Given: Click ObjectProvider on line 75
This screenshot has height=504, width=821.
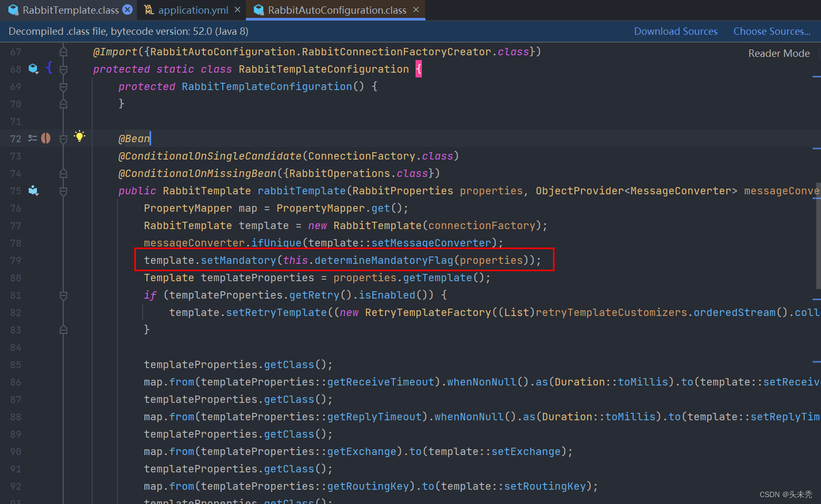Looking at the screenshot, I should (580, 191).
